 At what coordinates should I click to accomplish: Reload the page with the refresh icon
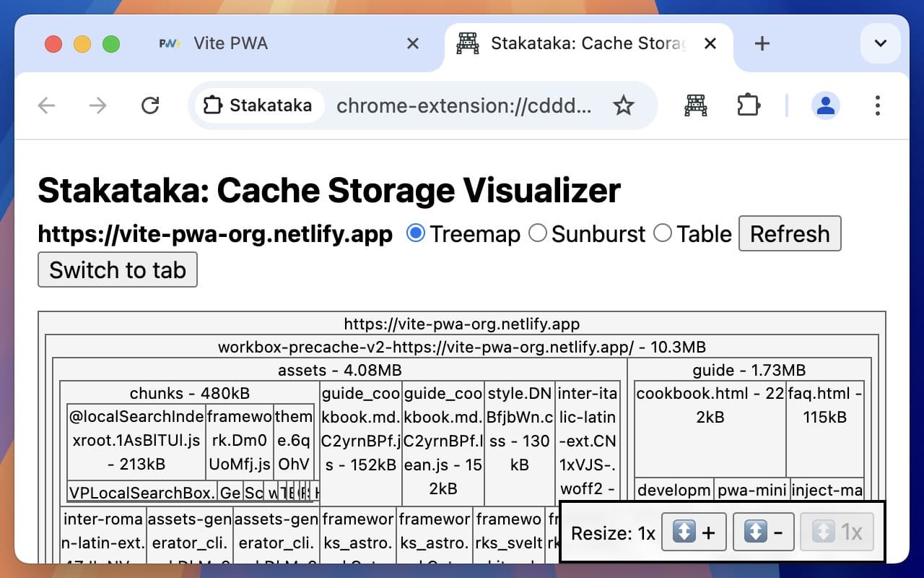point(150,106)
